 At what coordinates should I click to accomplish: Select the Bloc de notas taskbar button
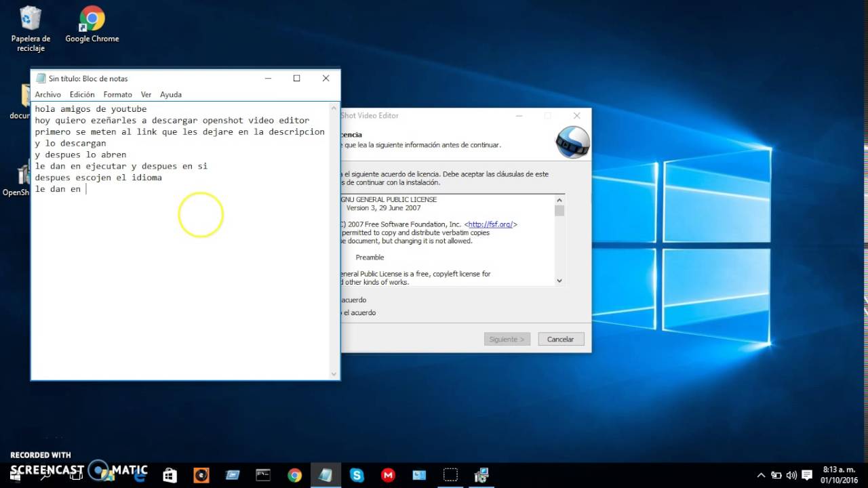tap(325, 474)
